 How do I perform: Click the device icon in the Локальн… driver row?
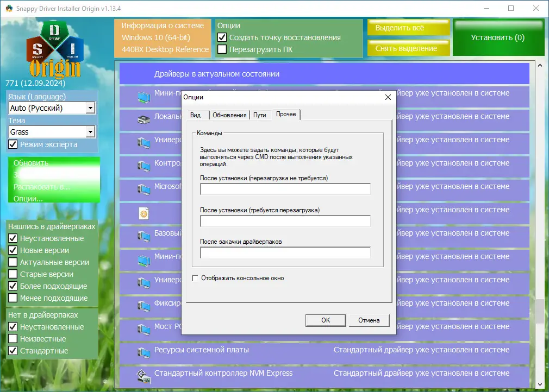[x=144, y=120]
